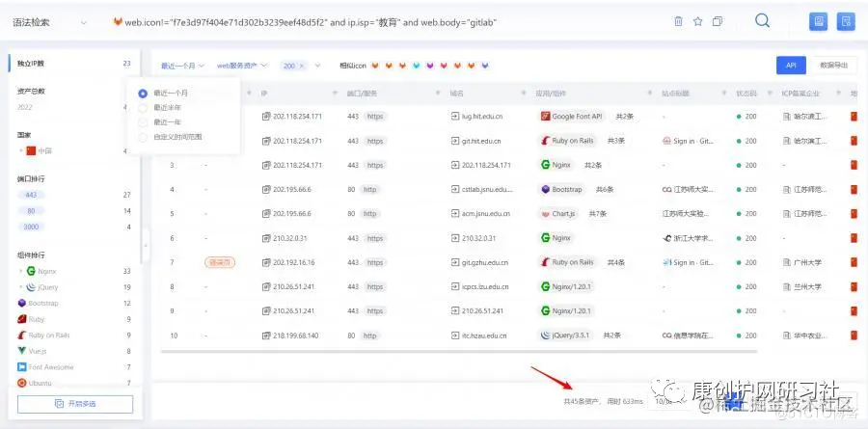The height and width of the screenshot is (429, 868).
Task: Click ICP company icon in 兰州大学 cell
Action: click(x=787, y=286)
